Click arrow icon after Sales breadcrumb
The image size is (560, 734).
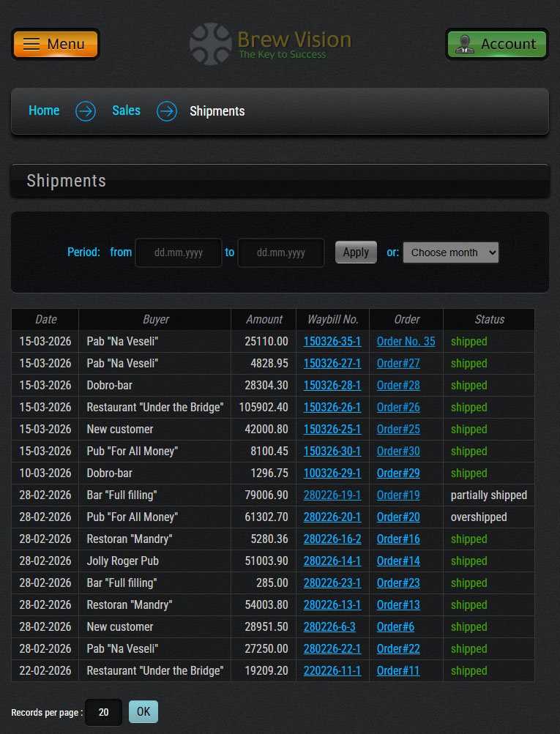click(x=167, y=111)
